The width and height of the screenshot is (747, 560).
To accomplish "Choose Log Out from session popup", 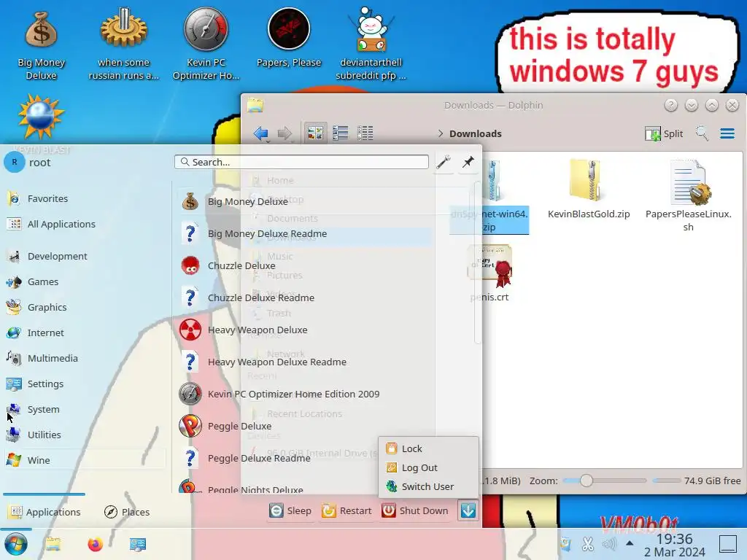I will pyautogui.click(x=428, y=467).
